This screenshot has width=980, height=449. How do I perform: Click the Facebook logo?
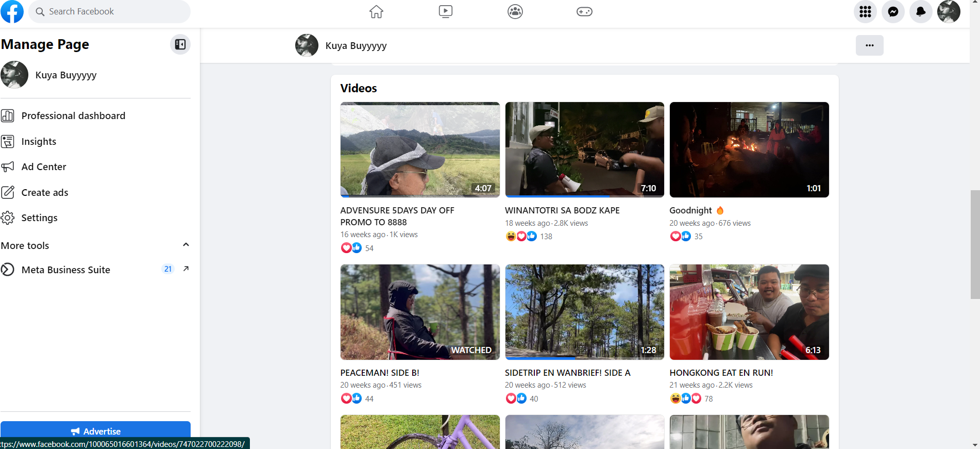[12, 11]
